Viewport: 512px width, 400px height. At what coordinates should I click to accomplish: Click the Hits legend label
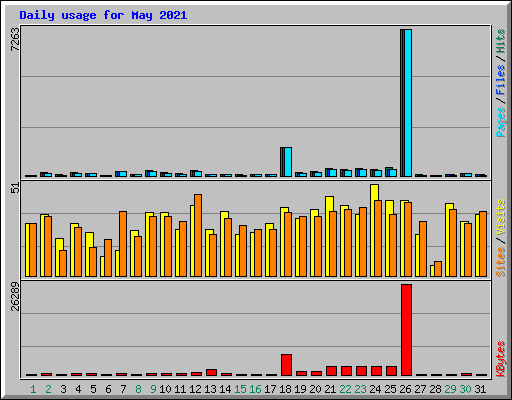(x=500, y=41)
